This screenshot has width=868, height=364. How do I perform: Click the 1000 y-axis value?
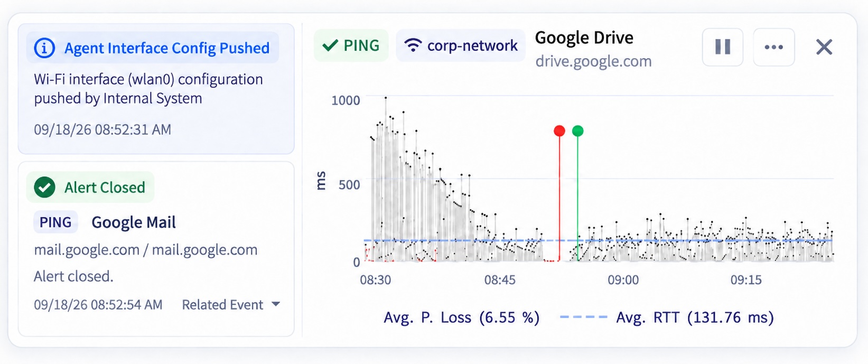[x=346, y=100]
